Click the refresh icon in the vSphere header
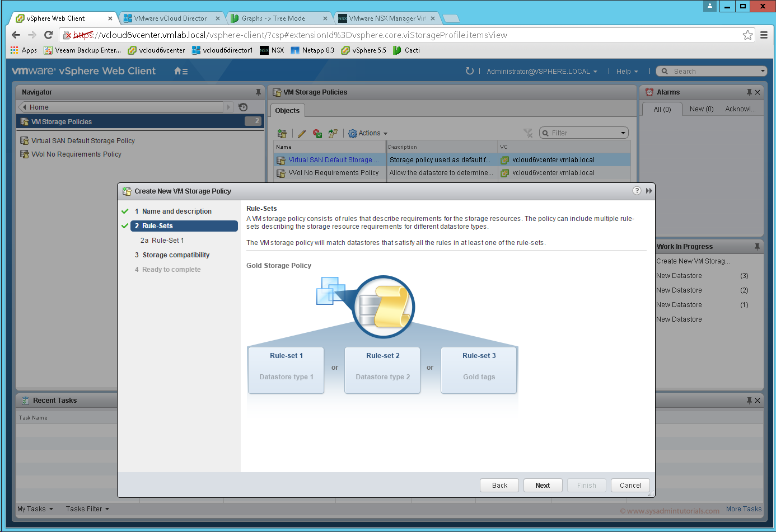 [x=470, y=71]
